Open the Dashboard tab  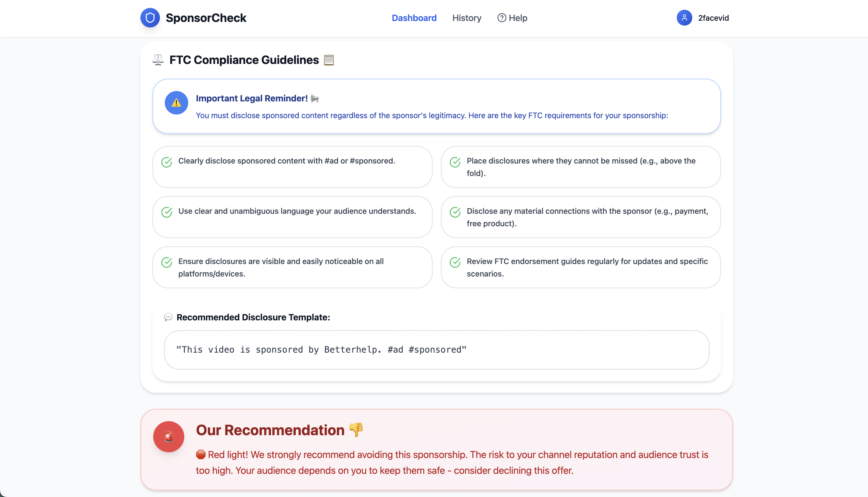tap(414, 18)
